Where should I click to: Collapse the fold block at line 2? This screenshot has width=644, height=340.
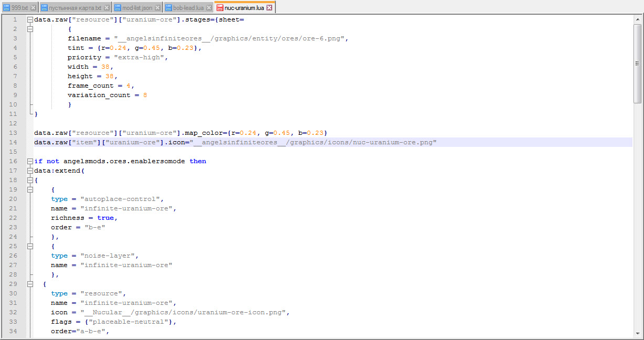pos(30,29)
